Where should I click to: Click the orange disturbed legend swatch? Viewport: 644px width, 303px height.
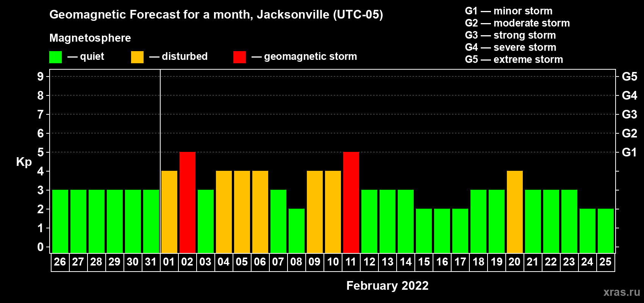click(137, 57)
